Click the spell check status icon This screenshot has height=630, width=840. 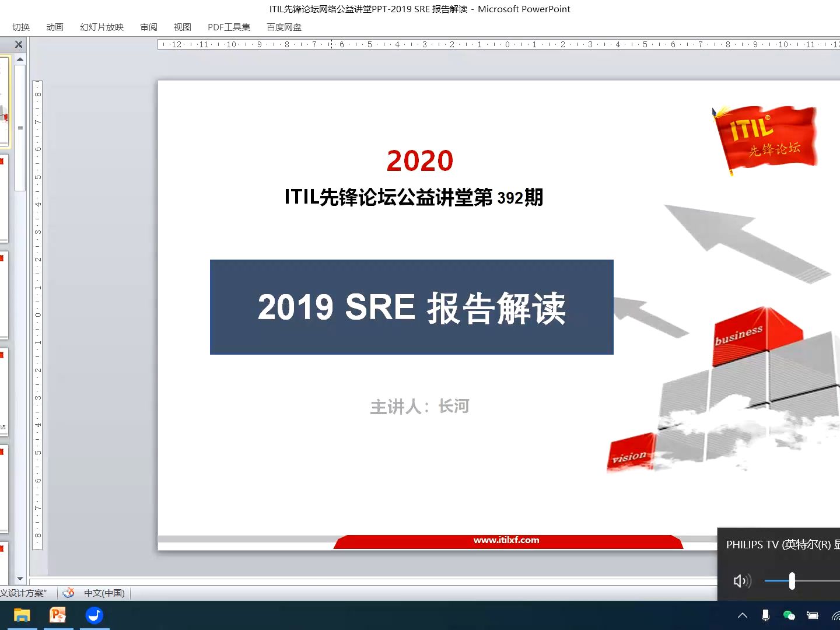point(69,593)
